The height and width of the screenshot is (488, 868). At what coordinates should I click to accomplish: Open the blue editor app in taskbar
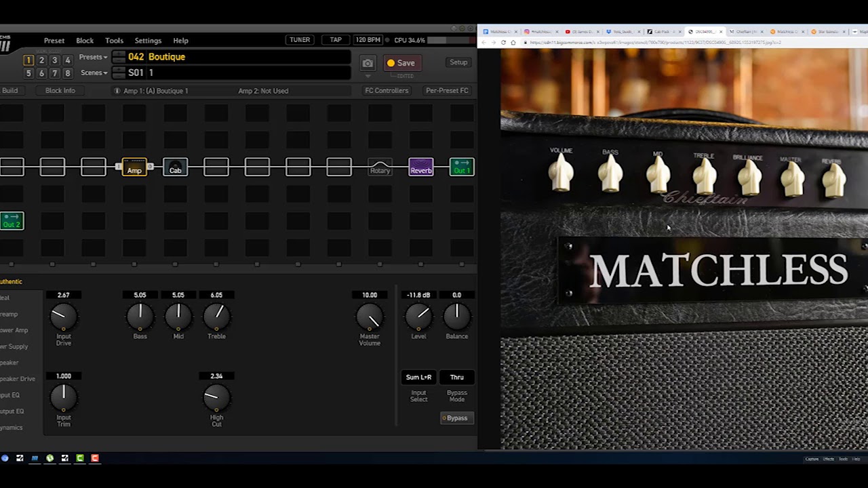pyautogui.click(x=35, y=458)
